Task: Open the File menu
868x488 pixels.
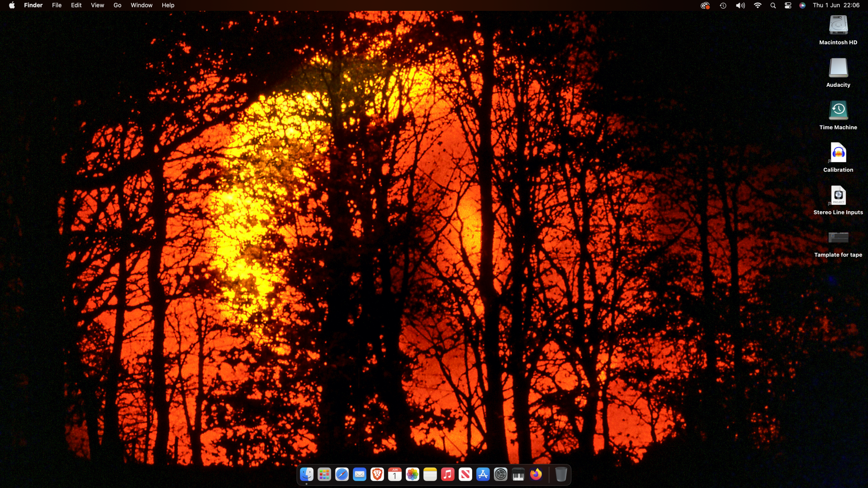Action: coord(57,5)
